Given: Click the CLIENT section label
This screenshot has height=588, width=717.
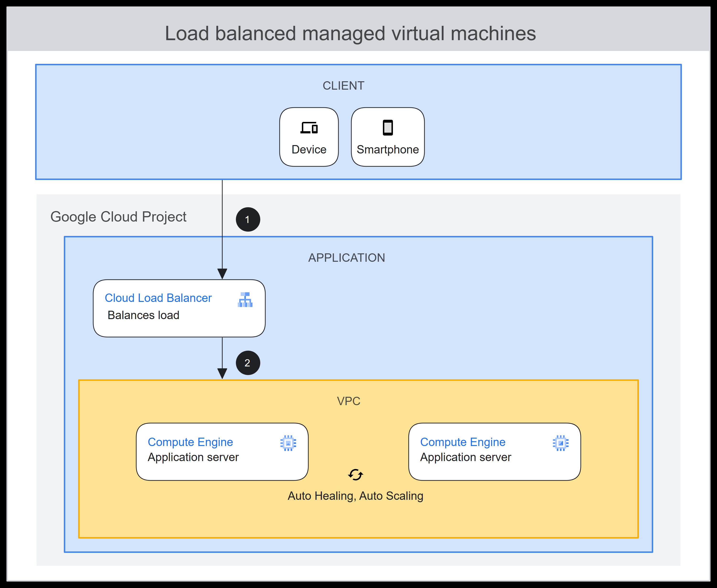Looking at the screenshot, I should click(343, 86).
